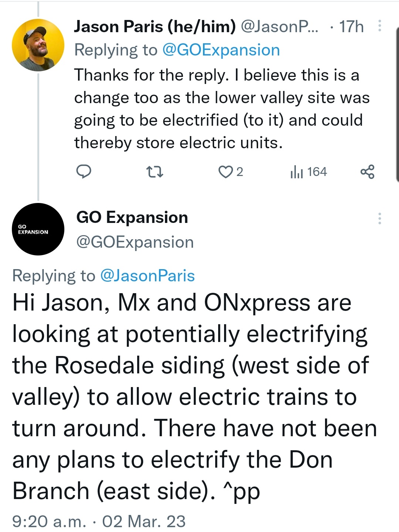This screenshot has height=532, width=399.
Task: Open the GO Expansion display name
Action: click(x=132, y=217)
